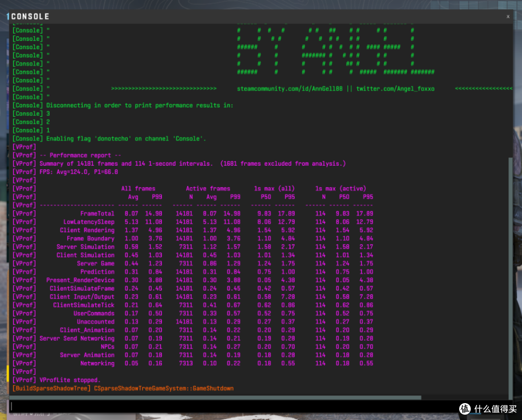The height and width of the screenshot is (420, 522).
Task: Click the console command input field
Action: (261, 406)
